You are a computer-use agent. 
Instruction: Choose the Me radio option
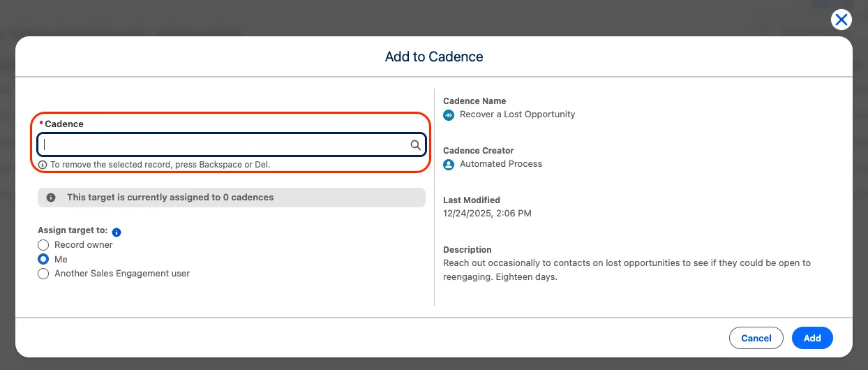pyautogui.click(x=43, y=260)
